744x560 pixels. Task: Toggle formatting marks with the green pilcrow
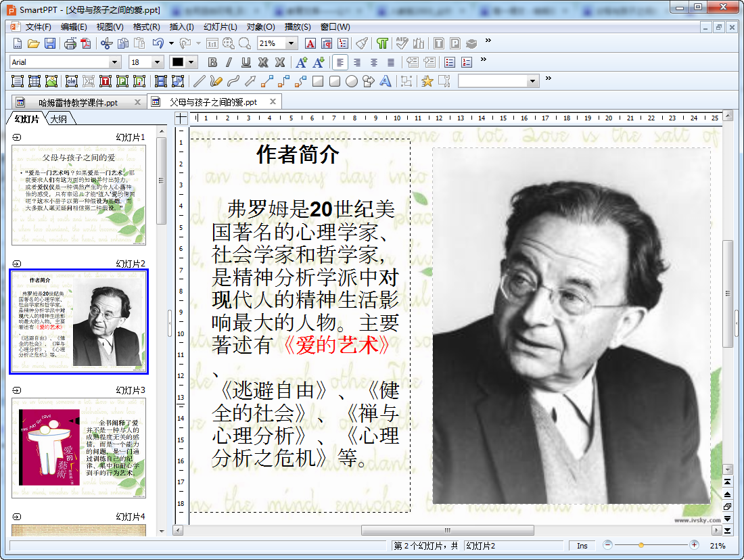382,44
